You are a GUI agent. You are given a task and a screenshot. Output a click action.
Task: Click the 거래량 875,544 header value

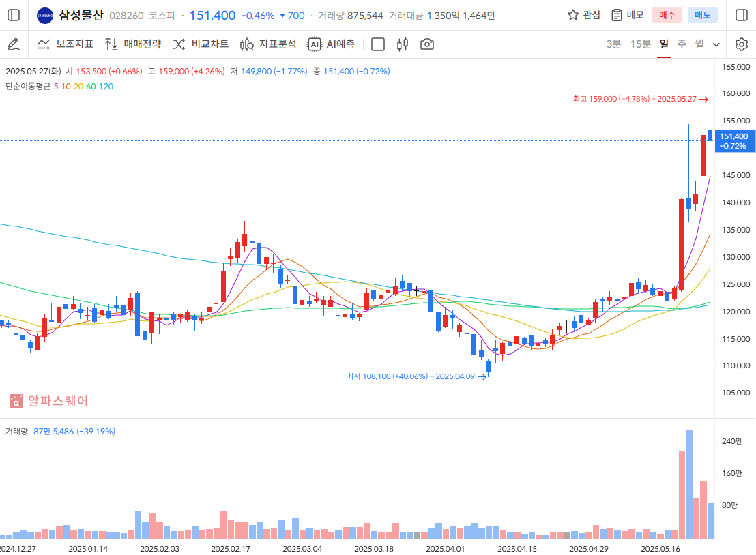coord(351,16)
